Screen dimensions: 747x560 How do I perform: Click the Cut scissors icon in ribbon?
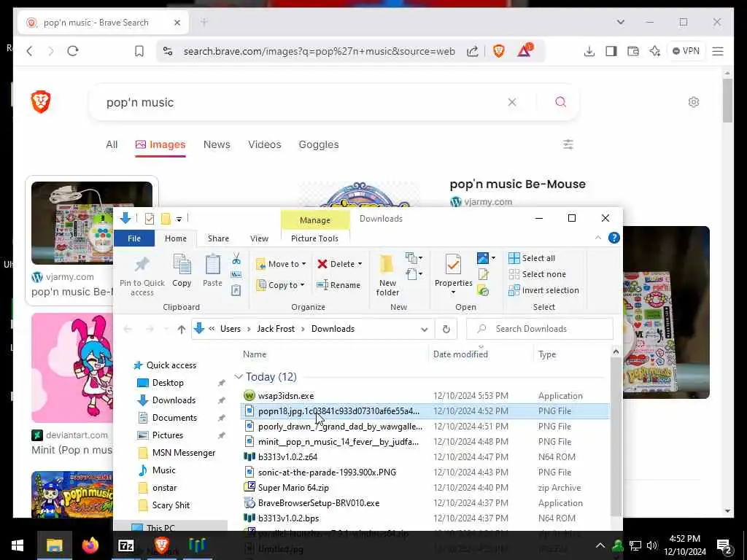[236, 259]
